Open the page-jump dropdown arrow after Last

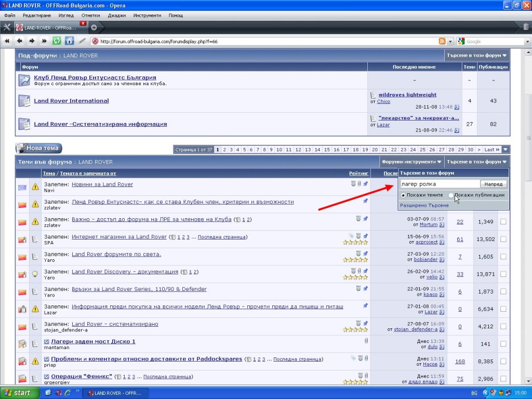[x=506, y=150]
